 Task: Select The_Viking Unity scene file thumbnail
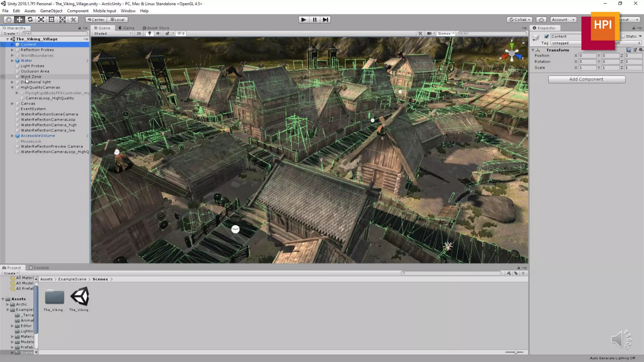[80, 297]
